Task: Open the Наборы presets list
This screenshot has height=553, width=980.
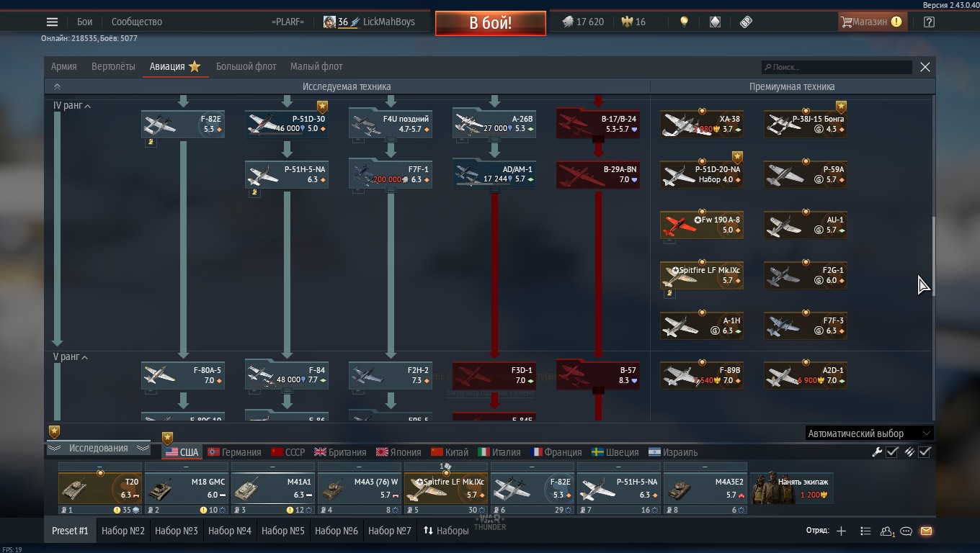Action: click(446, 531)
